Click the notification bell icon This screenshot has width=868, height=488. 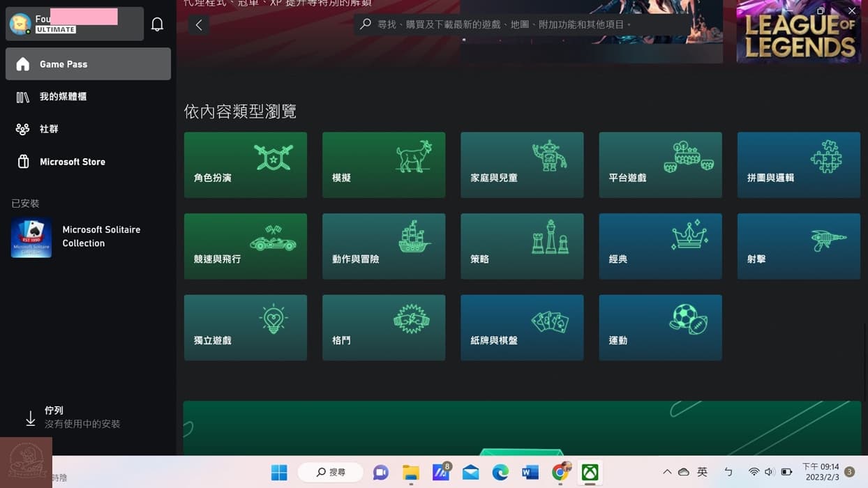157,23
